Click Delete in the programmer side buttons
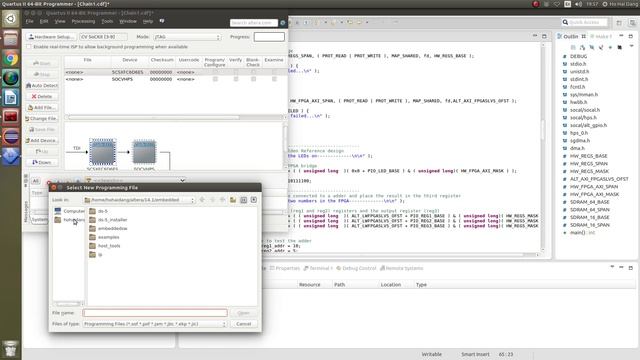 click(x=42, y=97)
